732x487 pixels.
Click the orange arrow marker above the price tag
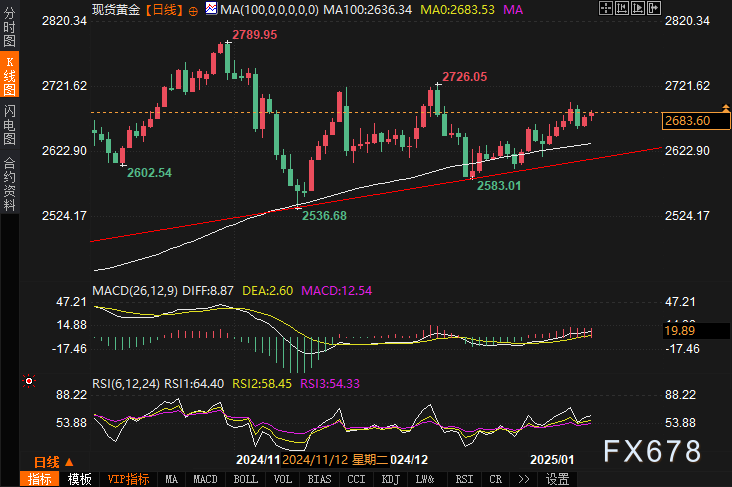723,106
